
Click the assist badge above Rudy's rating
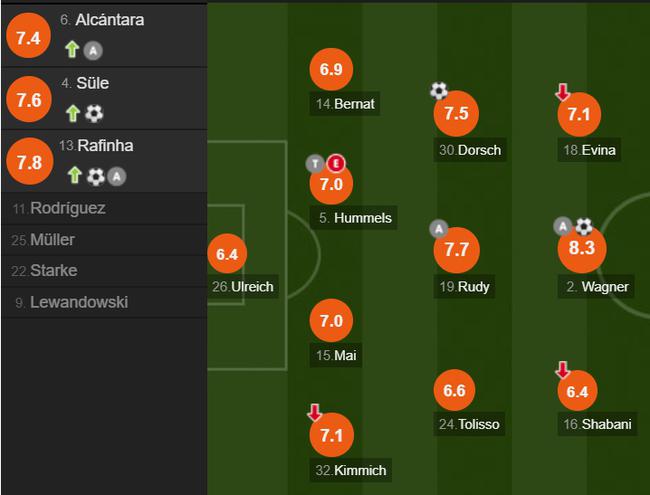click(439, 229)
